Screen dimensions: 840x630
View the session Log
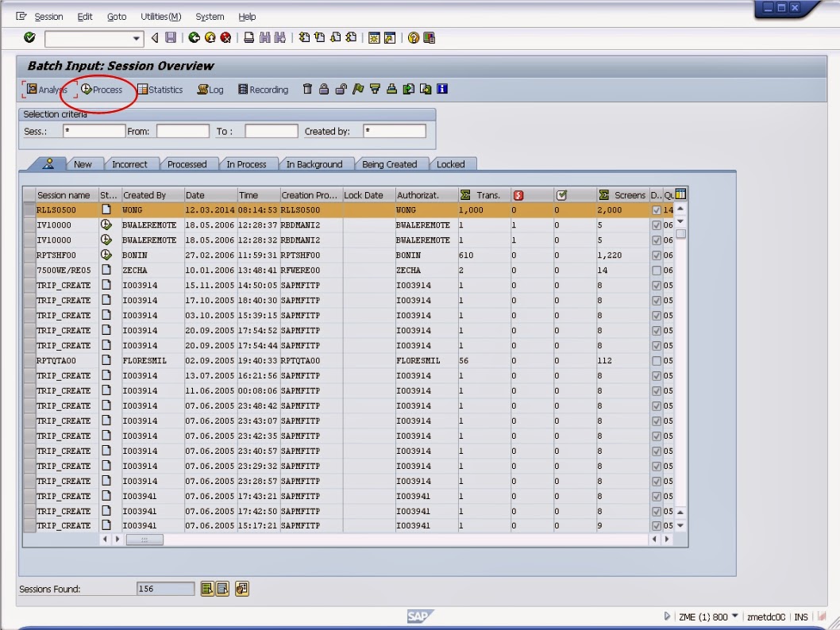tap(210, 90)
